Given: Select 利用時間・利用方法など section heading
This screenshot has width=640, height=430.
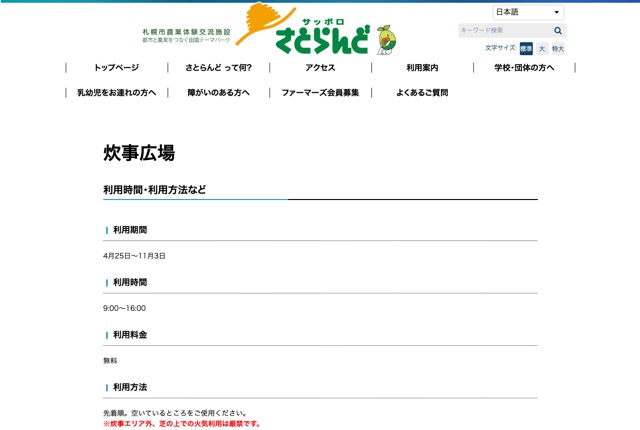Looking at the screenshot, I should 154,190.
